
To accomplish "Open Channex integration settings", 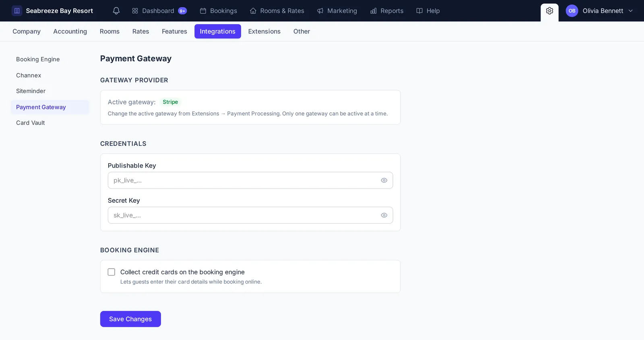I will 50,75.
